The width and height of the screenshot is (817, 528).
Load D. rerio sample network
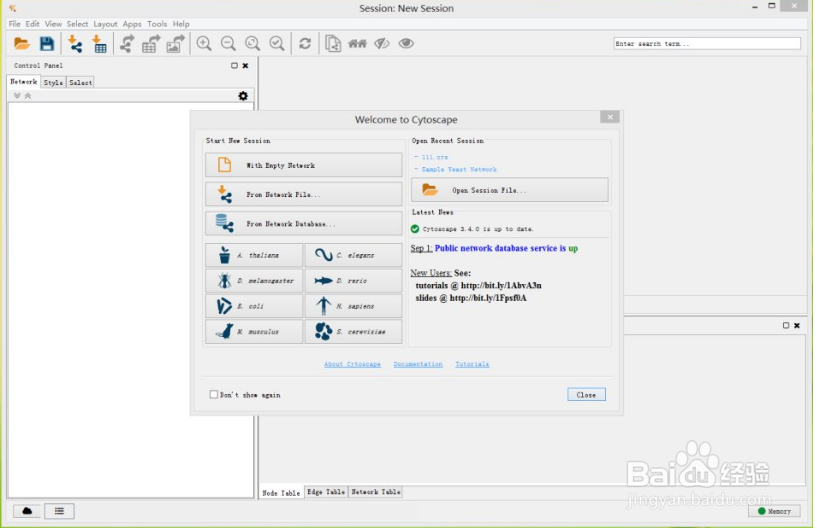(353, 281)
